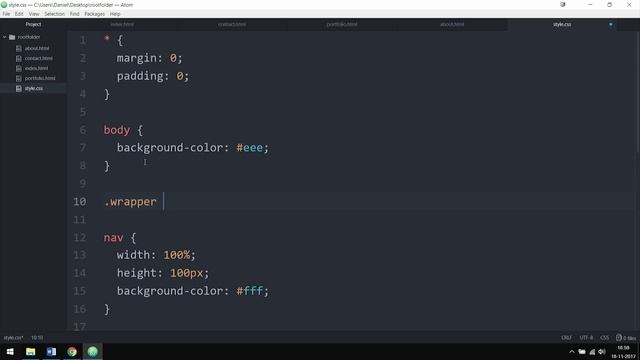Open the File menu

tap(6, 14)
